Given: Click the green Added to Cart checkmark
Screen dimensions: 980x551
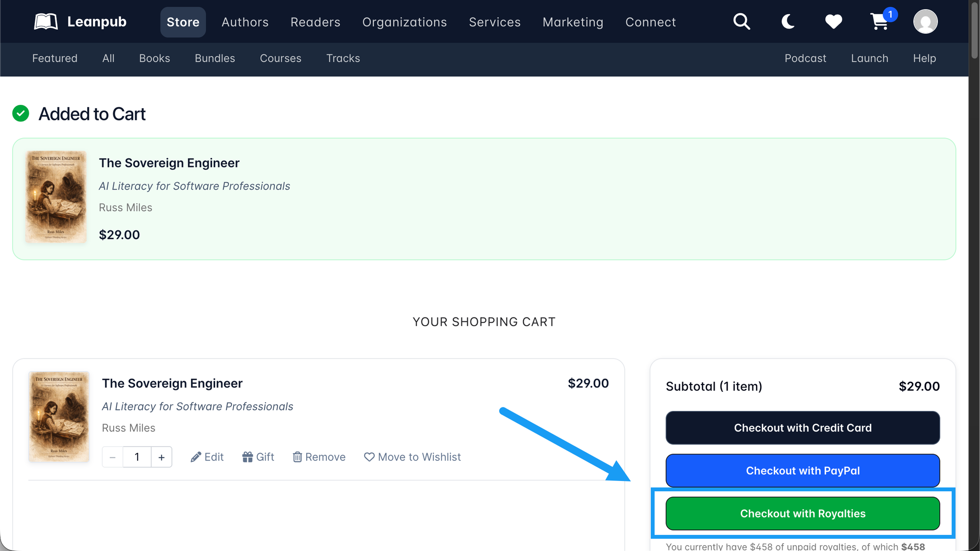Looking at the screenshot, I should (21, 114).
